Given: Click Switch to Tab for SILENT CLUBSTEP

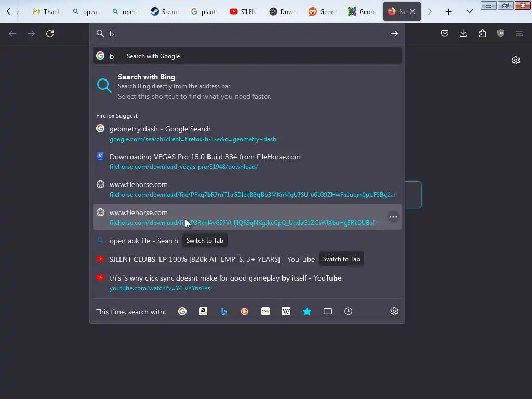Looking at the screenshot, I should 341,259.
